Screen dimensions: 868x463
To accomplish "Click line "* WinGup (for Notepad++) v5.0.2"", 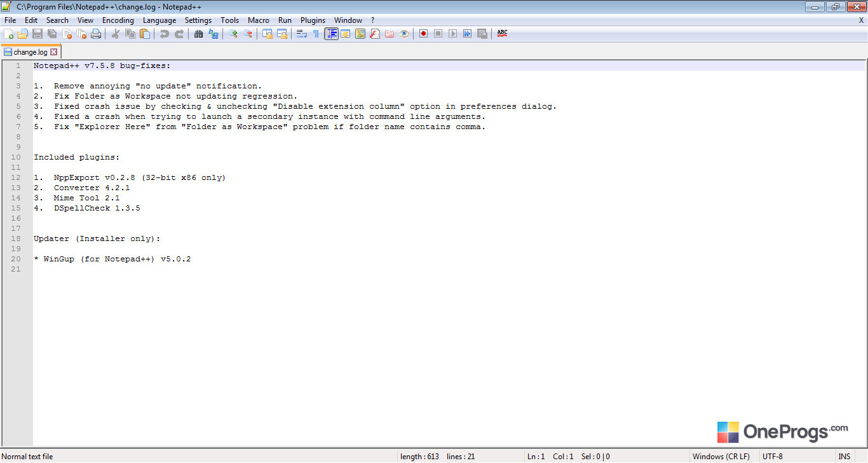I will tap(112, 259).
